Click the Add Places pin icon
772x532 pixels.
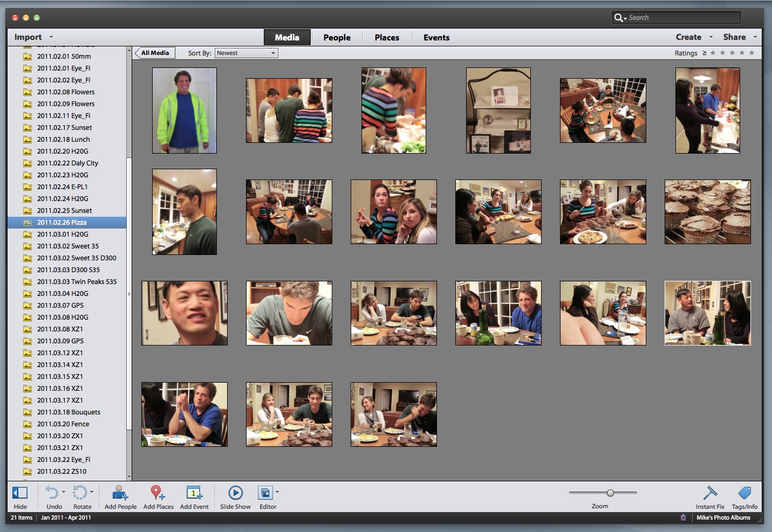click(x=158, y=493)
